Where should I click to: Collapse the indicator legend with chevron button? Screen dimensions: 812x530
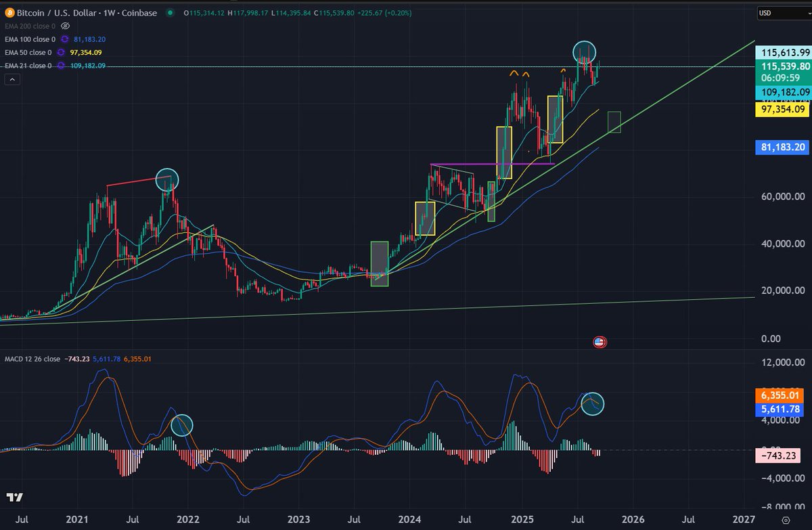12,80
